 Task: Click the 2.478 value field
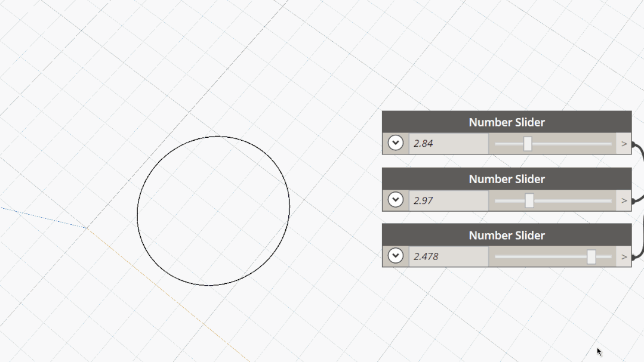448,256
